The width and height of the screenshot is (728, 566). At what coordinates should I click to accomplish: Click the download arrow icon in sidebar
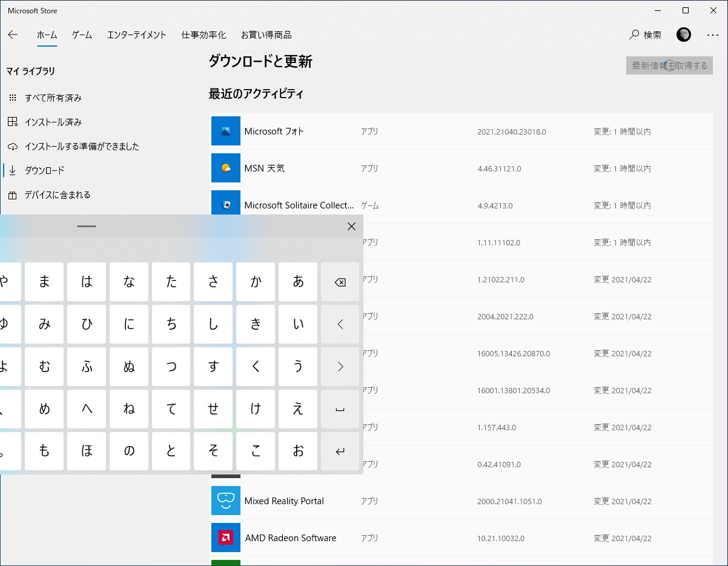(x=13, y=170)
